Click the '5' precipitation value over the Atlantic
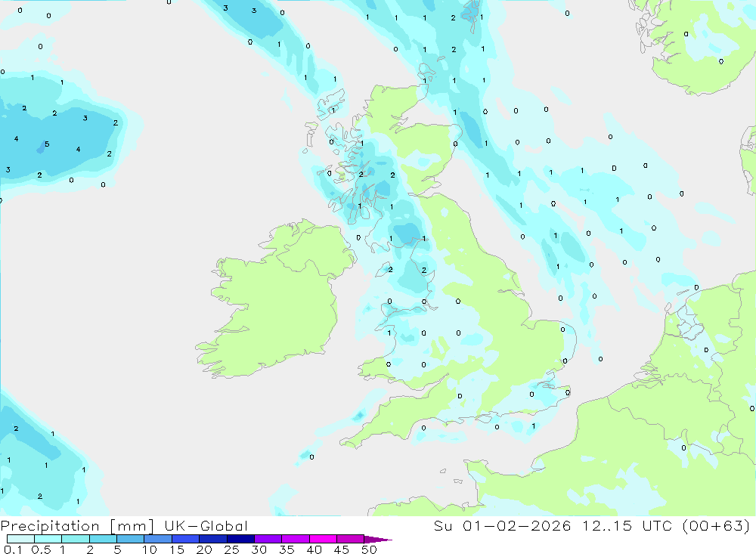 pos(47,144)
